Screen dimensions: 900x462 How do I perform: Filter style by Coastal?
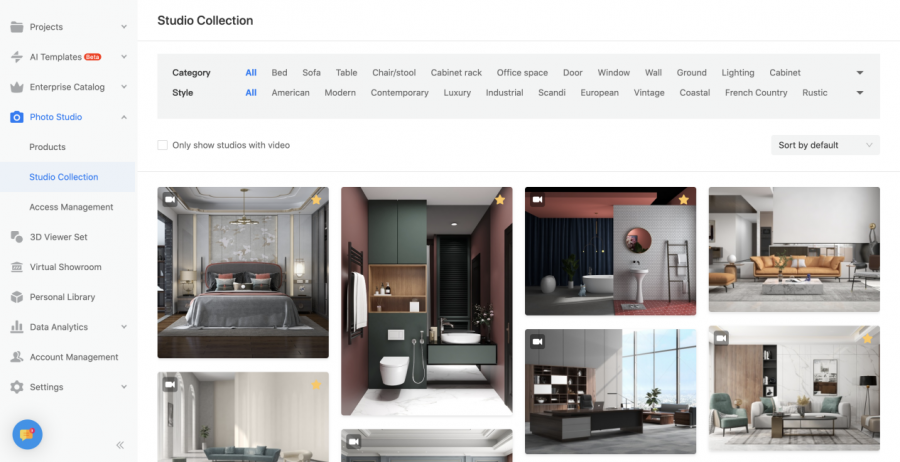[x=695, y=93]
